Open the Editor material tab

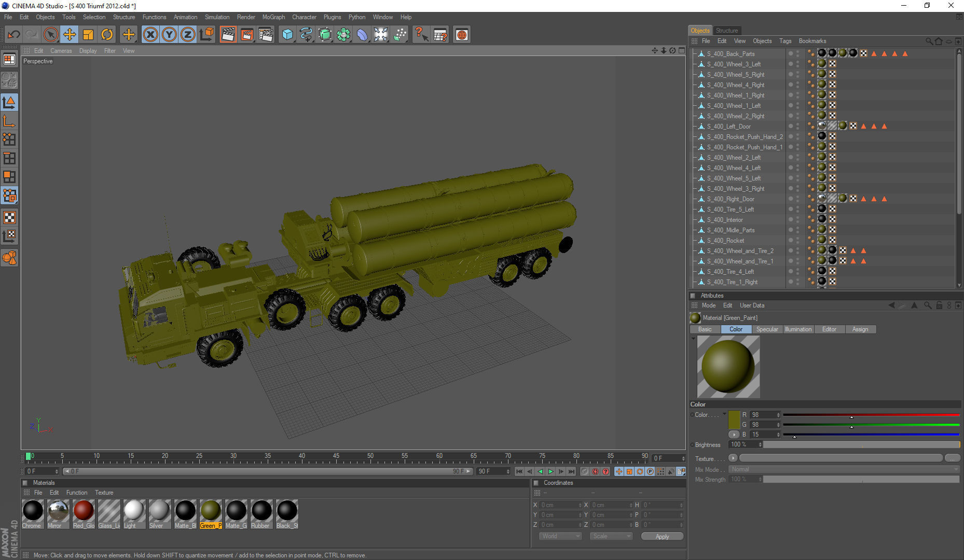click(829, 329)
